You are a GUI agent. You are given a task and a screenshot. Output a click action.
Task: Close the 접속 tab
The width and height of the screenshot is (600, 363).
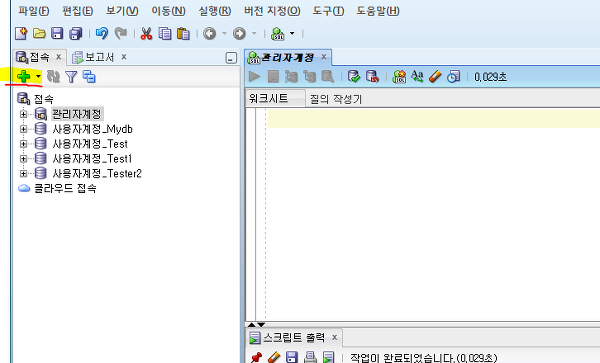pyautogui.click(x=59, y=57)
